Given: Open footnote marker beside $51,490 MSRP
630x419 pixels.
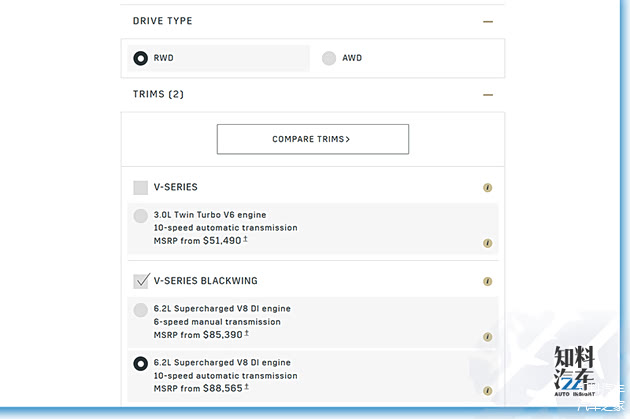Looking at the screenshot, I should point(246,240).
